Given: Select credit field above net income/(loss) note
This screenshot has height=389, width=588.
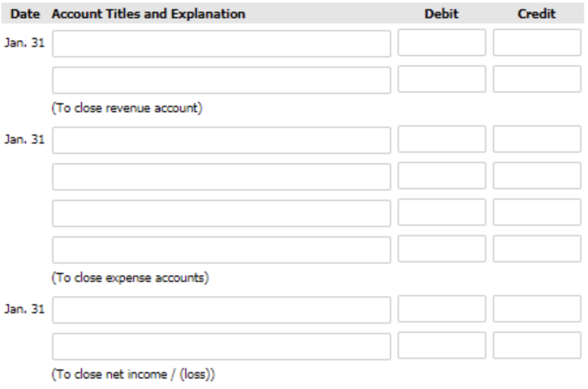Looking at the screenshot, I should click(537, 346).
